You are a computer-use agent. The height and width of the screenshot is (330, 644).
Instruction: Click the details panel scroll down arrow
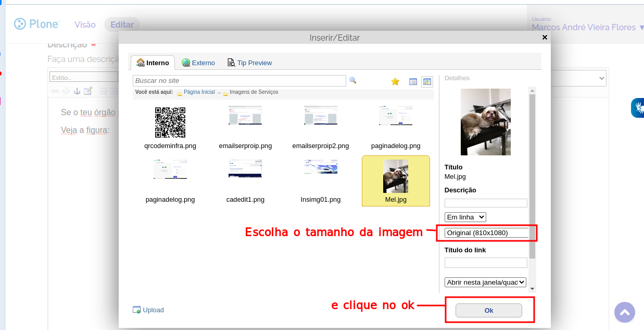point(532,288)
